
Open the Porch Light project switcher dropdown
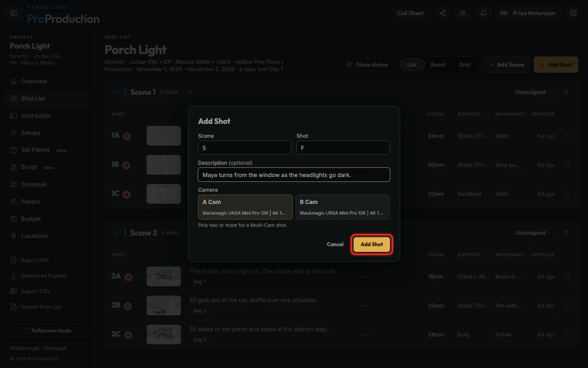[52, 7]
